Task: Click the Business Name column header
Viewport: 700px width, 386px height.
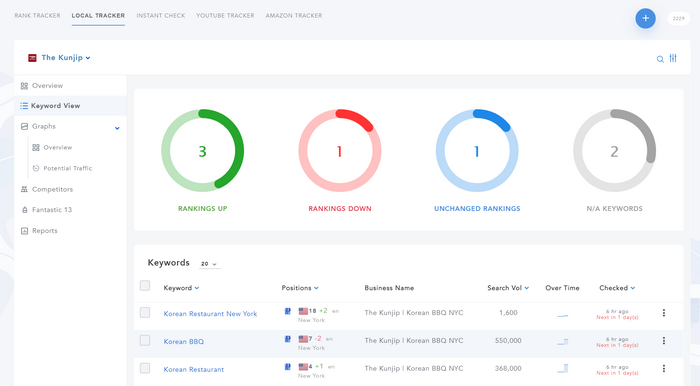Action: pyautogui.click(x=389, y=288)
